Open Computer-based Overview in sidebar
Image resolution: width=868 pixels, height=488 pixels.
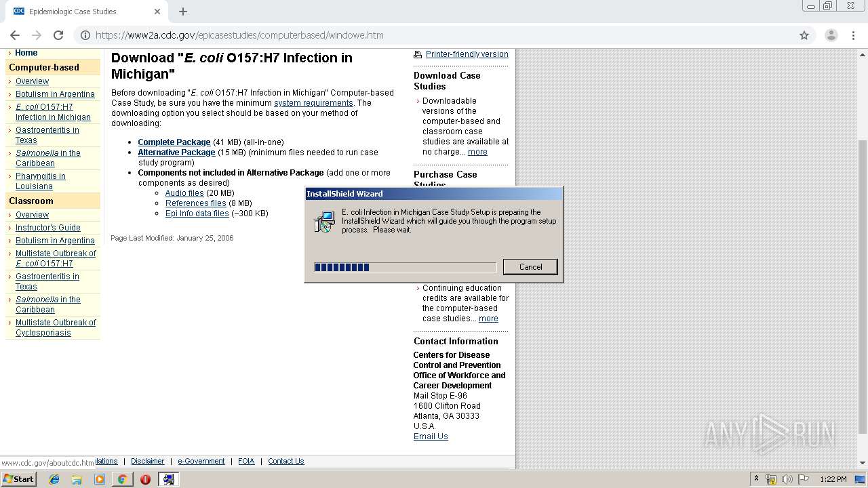(32, 81)
